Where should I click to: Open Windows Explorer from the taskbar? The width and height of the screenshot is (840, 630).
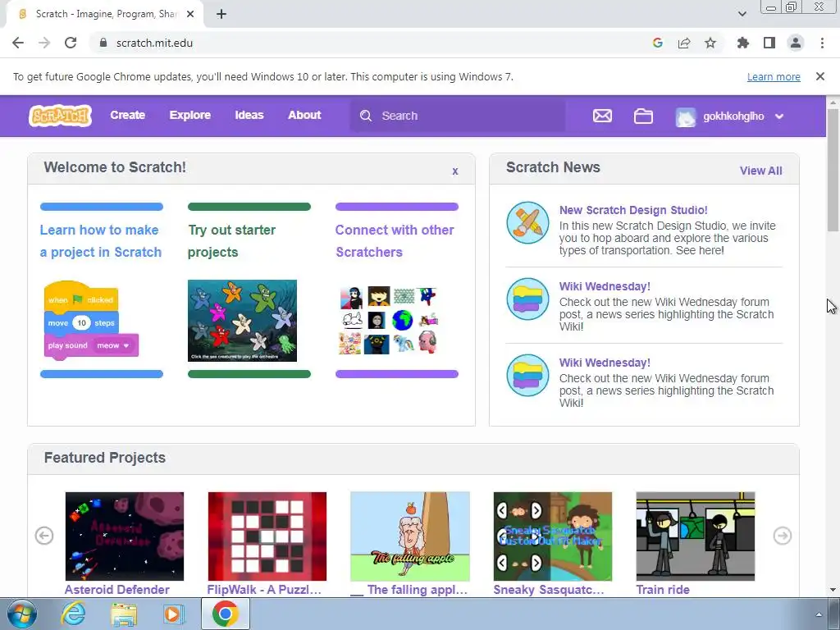(x=124, y=614)
